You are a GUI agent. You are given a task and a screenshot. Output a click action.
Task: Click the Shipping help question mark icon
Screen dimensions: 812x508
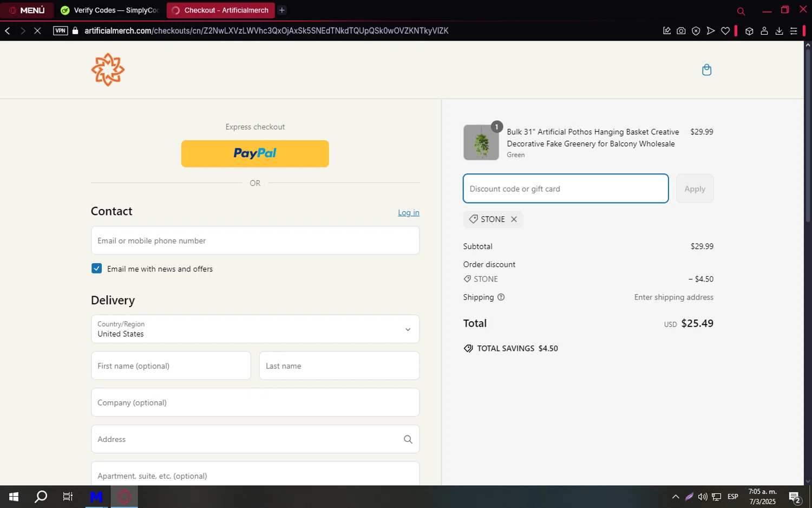pos(501,297)
